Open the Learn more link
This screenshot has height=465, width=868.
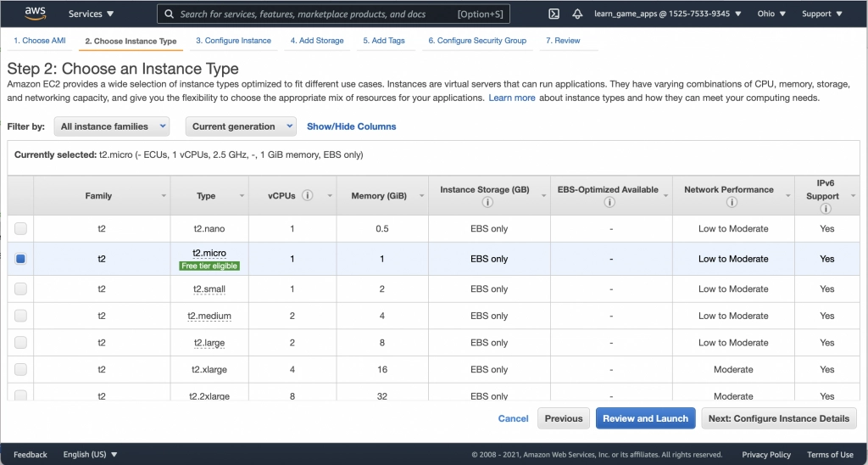click(512, 98)
